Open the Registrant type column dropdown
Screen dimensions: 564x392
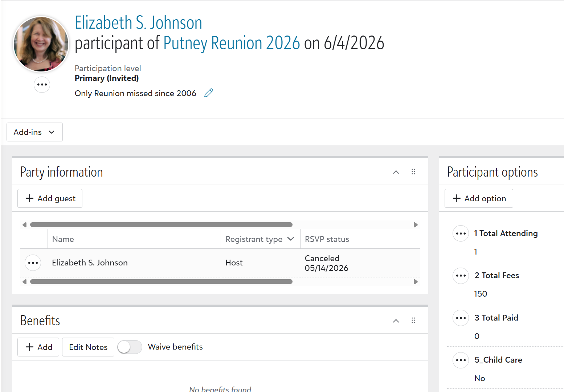coord(291,239)
